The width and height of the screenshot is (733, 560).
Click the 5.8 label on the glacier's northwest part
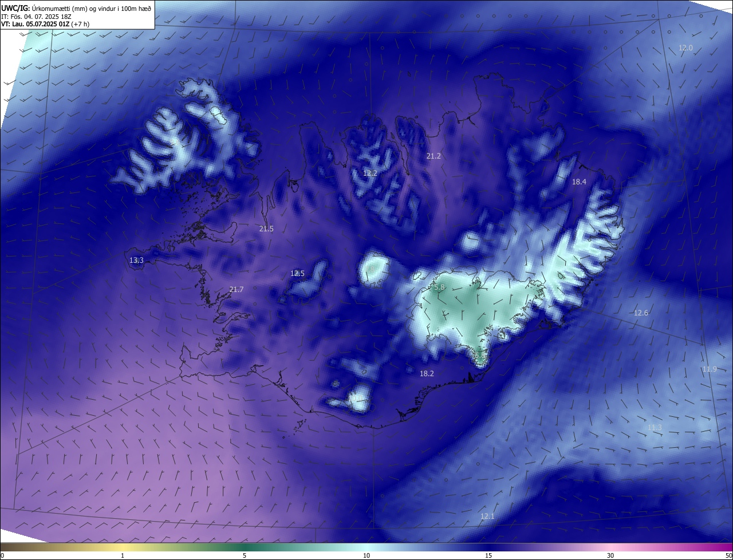pos(439,287)
